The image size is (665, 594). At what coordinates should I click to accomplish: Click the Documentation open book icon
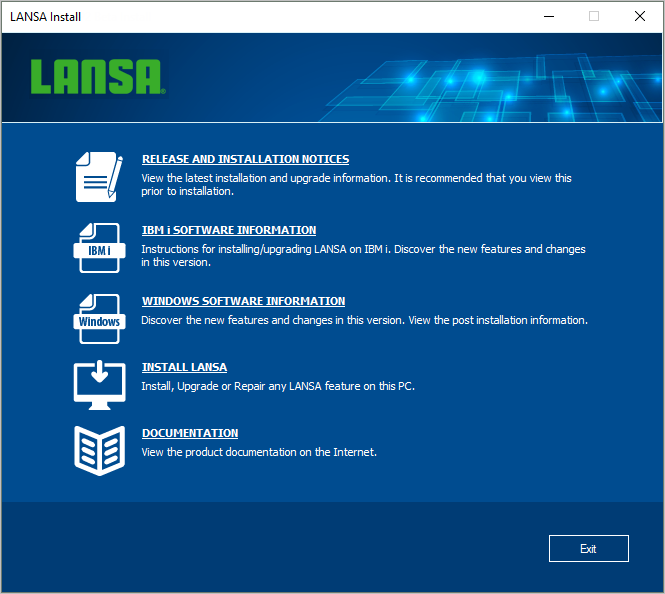pyautogui.click(x=99, y=451)
